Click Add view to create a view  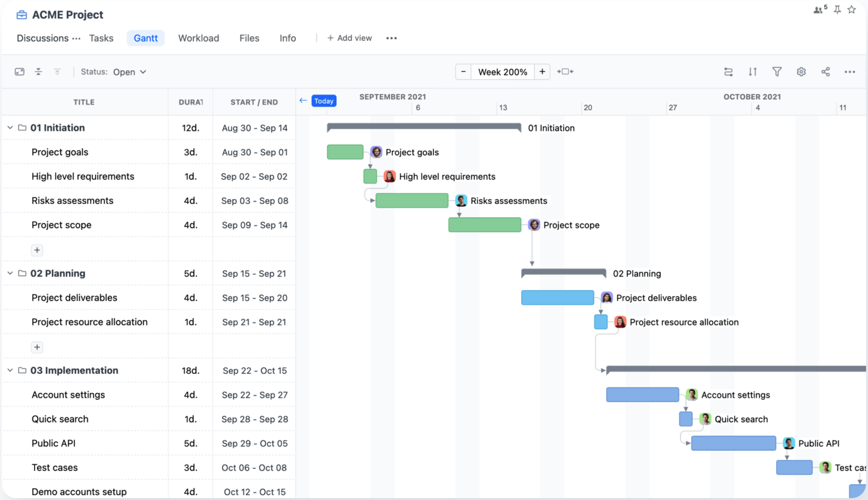click(350, 38)
